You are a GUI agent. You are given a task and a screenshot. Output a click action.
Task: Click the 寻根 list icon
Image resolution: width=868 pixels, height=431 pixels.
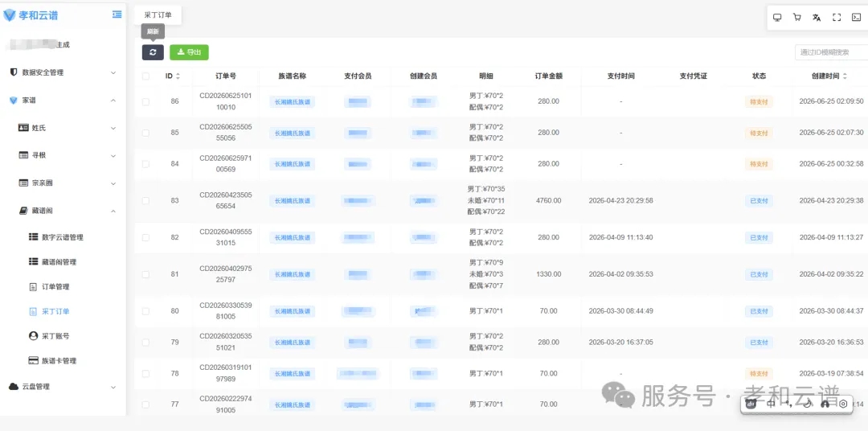click(23, 155)
